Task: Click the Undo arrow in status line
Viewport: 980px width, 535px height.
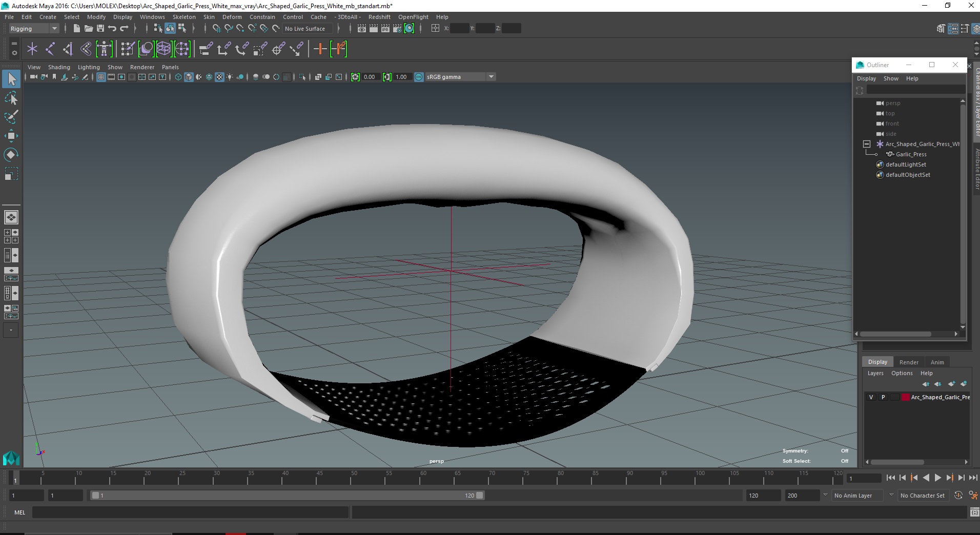Action: coord(112,29)
